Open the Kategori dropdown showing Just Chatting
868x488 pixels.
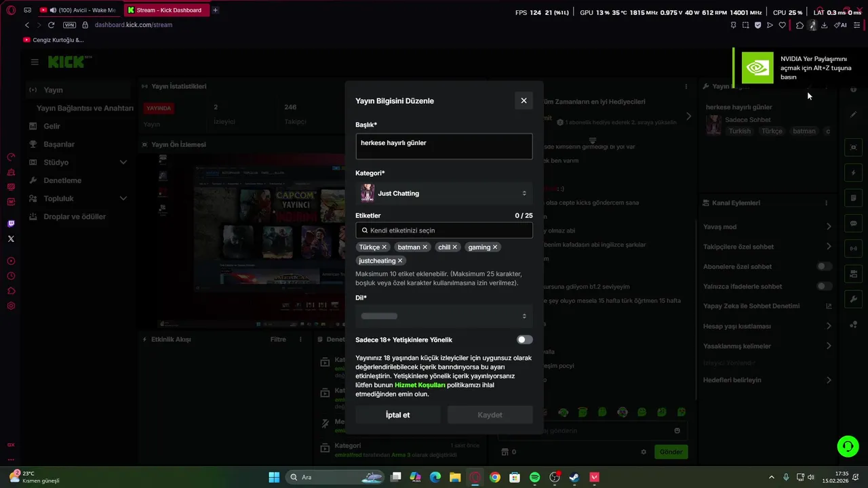[443, 193]
